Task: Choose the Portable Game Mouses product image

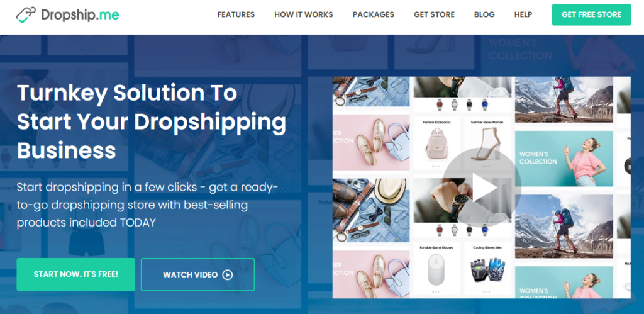Action: click(436, 270)
